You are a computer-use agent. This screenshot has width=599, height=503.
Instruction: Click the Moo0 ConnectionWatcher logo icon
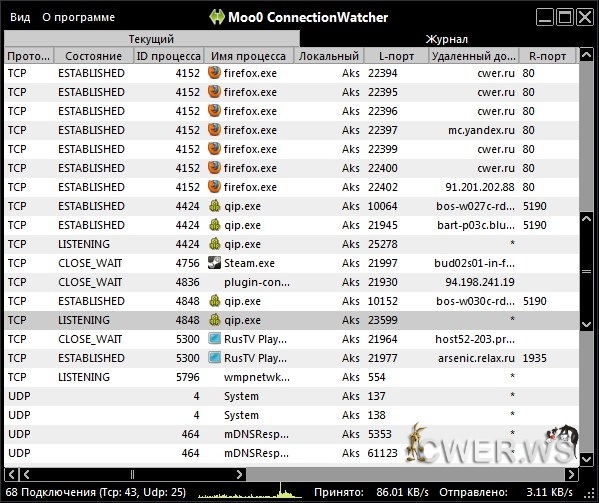click(x=217, y=17)
